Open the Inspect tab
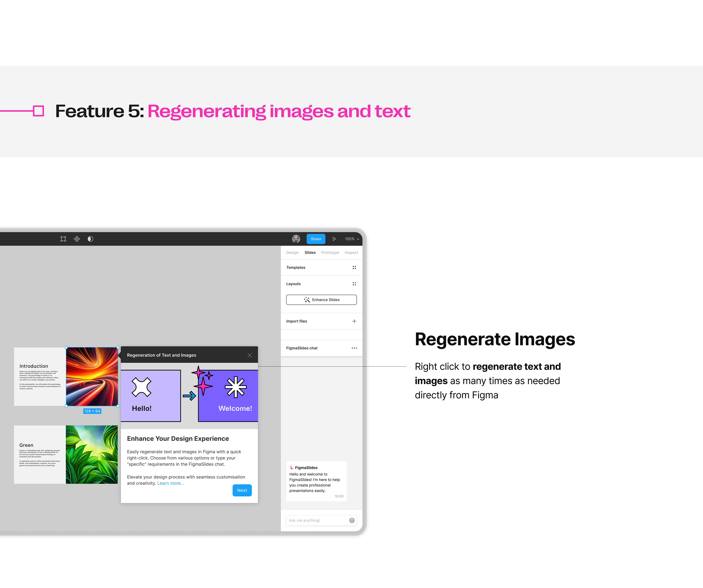The image size is (703, 588). click(x=351, y=253)
